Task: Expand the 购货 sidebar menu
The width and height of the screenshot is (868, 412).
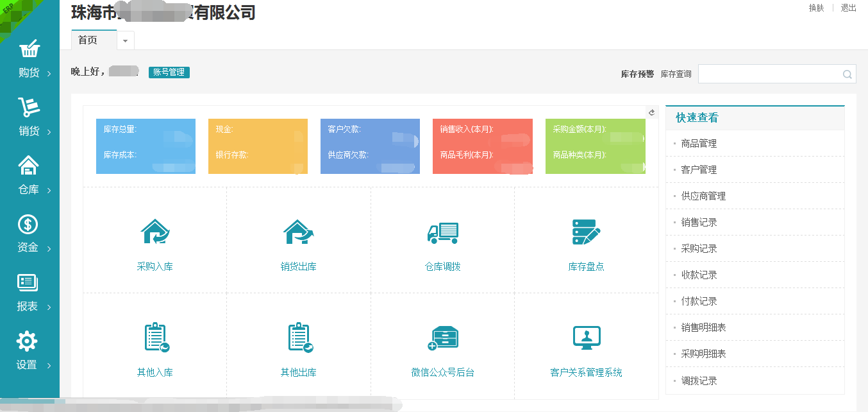Action: coord(29,60)
